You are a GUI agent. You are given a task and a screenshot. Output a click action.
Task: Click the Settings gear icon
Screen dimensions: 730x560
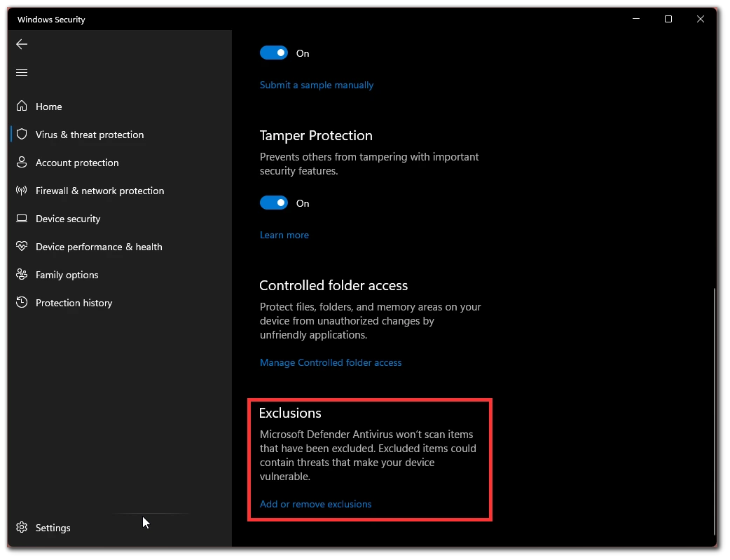(22, 527)
